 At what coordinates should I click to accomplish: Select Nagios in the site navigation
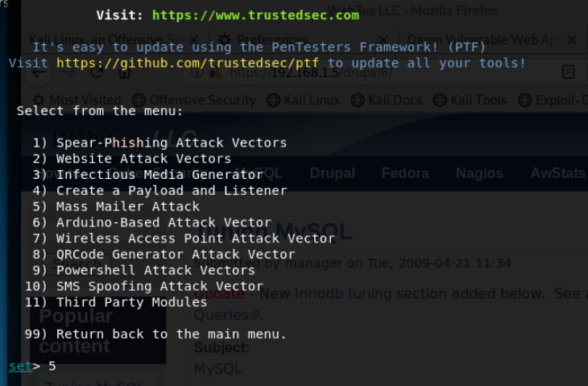pyautogui.click(x=479, y=173)
